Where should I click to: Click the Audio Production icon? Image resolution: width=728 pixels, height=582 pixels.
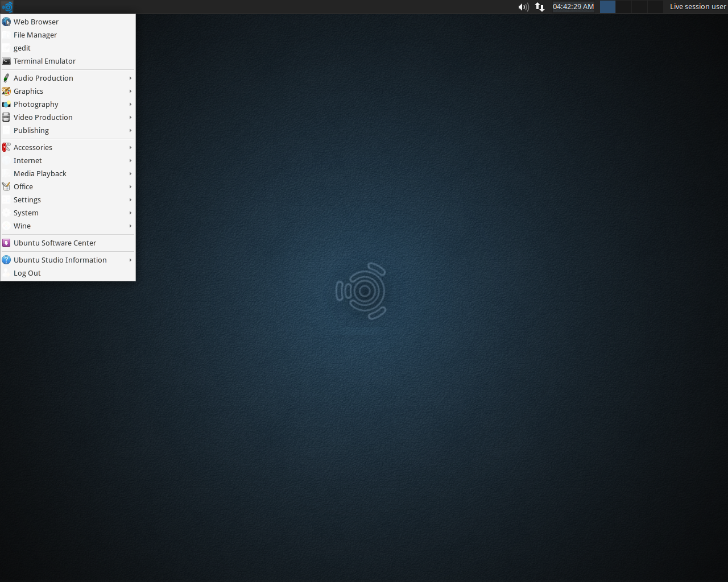coord(6,78)
